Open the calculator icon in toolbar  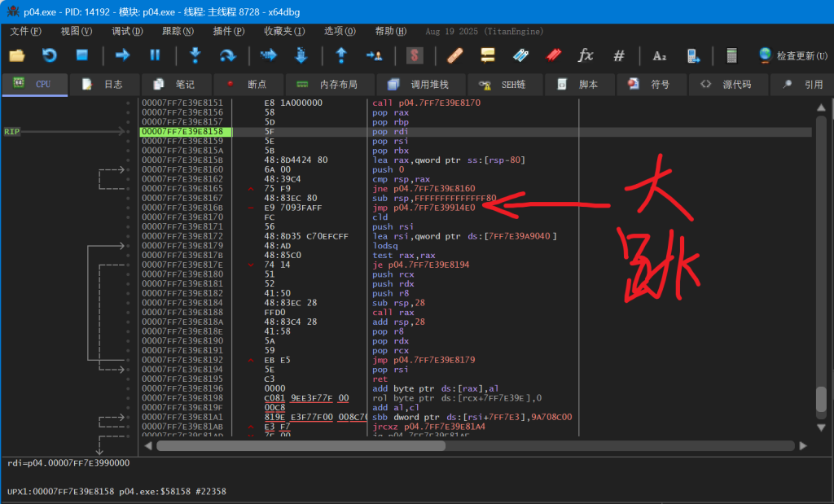tap(731, 55)
